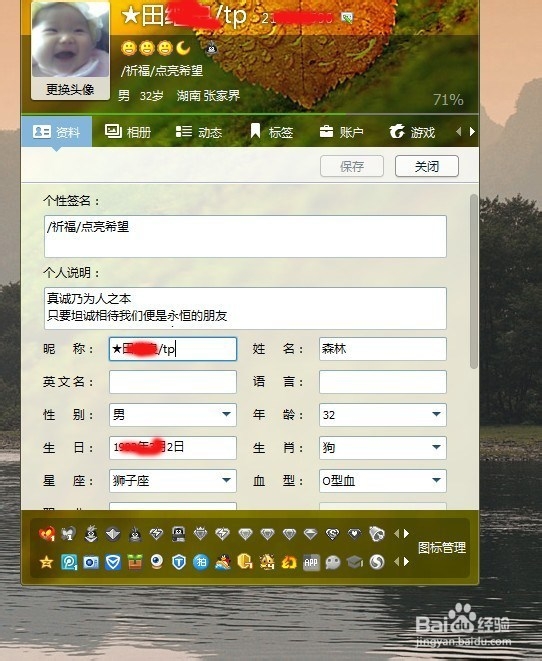Image resolution: width=542 pixels, height=661 pixels.
Task: Click the header signature /祈福/点亮希望
Action: 162,70
